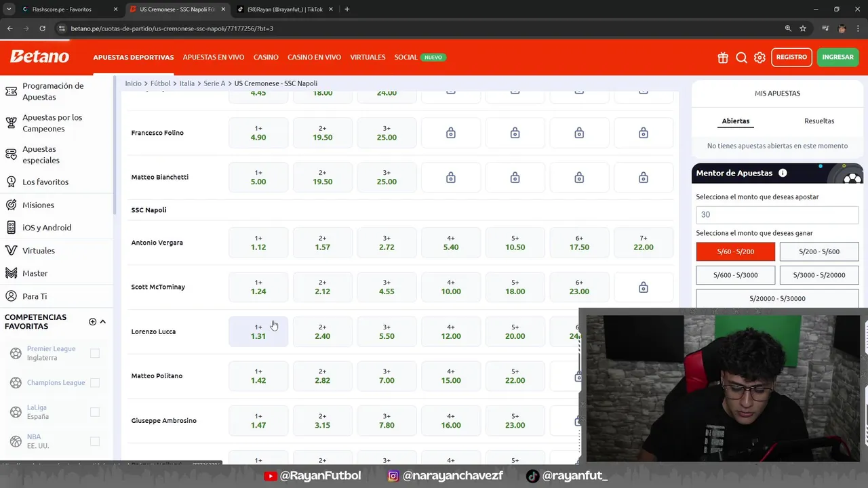This screenshot has width=868, height=488.
Task: Open the Casino en Vivo menu
Action: click(x=314, y=58)
